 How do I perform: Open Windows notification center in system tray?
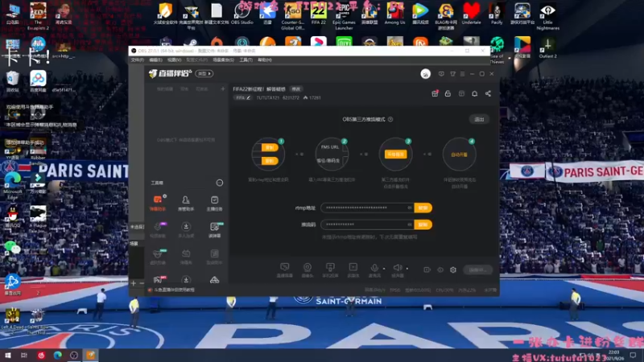633,355
